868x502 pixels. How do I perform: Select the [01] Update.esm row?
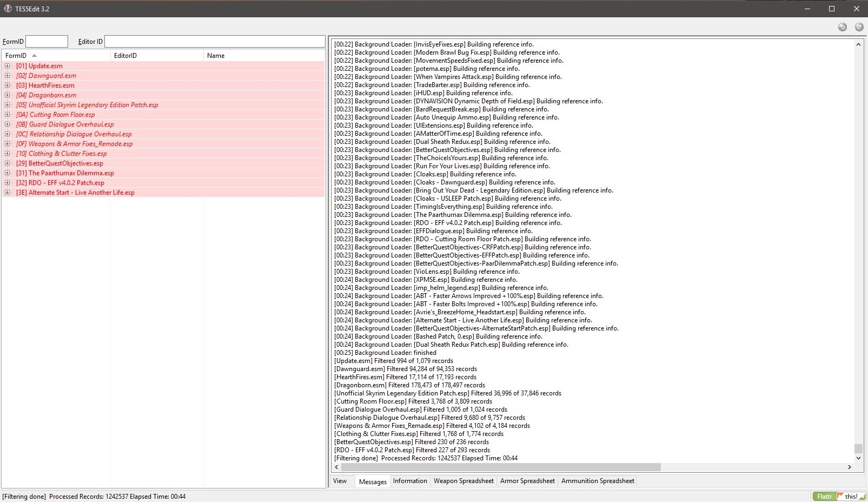coord(163,66)
